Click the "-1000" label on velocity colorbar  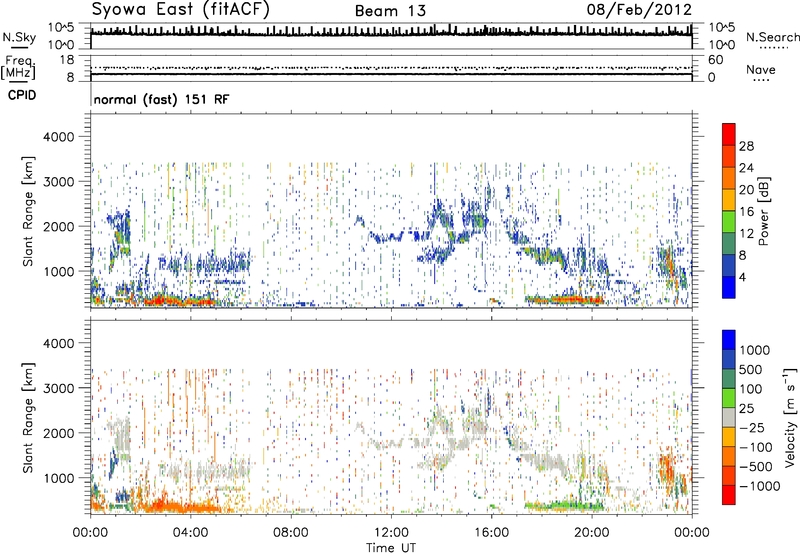pos(760,486)
